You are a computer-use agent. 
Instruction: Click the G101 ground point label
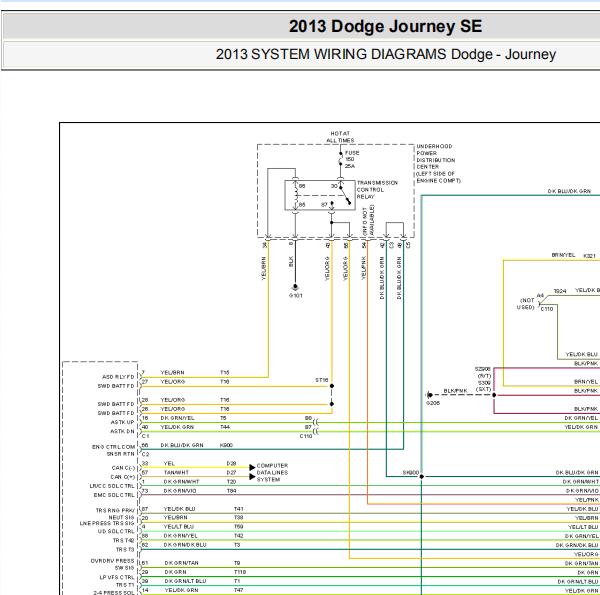296,295
